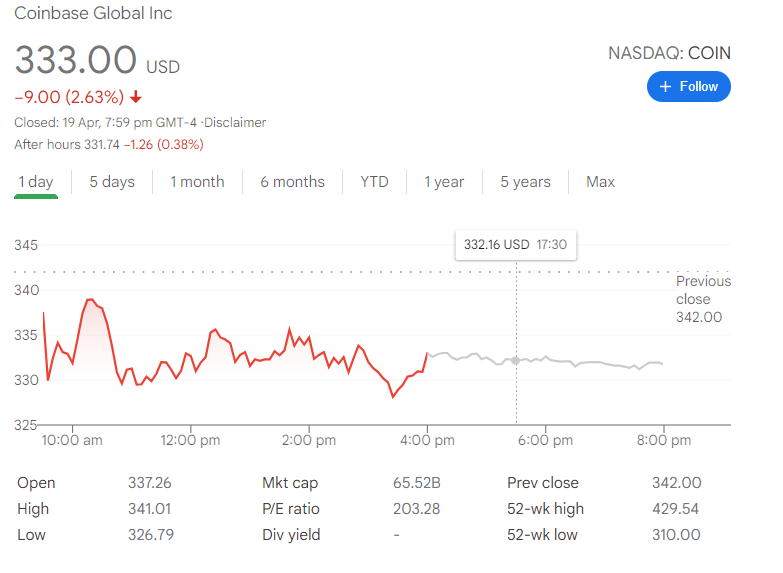Open the 1 month chart view
The width and height of the screenshot is (783, 573).
tap(197, 182)
